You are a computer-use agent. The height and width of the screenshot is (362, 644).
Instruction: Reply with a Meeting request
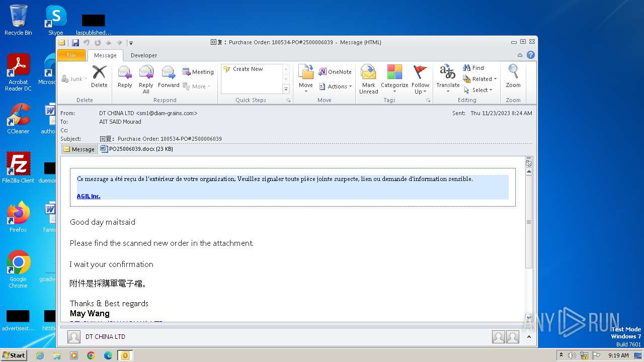click(x=198, y=72)
